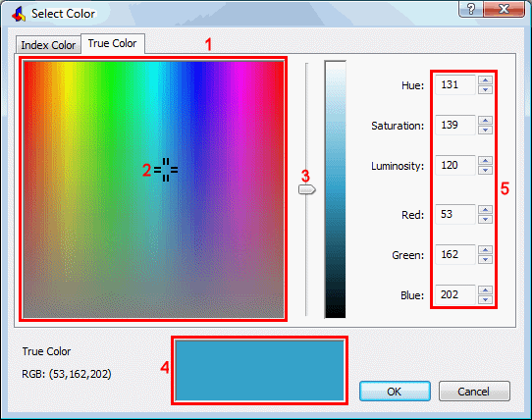Screen dimensions: 532x420
Task: Click the crosshair in the color spectrum
Action: coord(166,170)
